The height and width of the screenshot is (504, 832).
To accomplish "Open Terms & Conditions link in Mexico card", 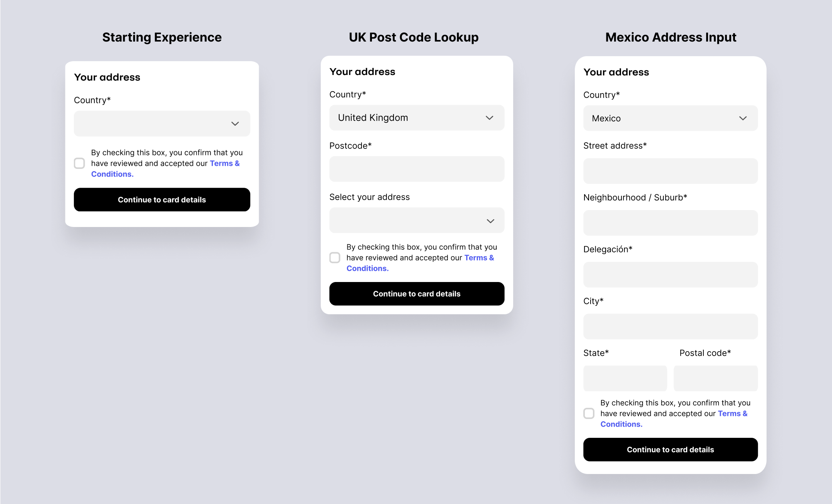I will 732,414.
